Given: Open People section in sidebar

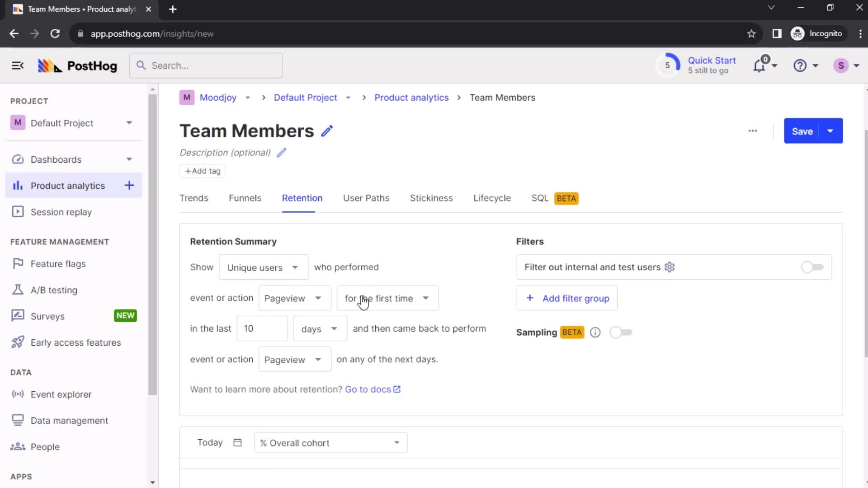Looking at the screenshot, I should (45, 447).
